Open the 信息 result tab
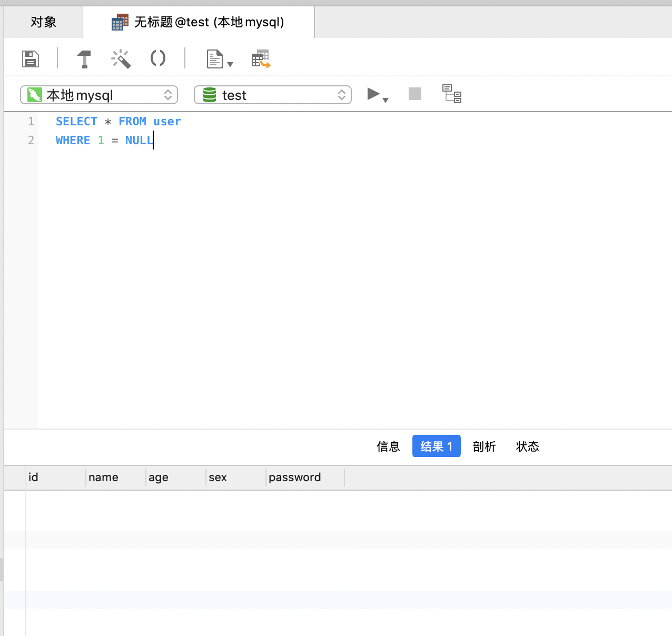 coord(389,446)
